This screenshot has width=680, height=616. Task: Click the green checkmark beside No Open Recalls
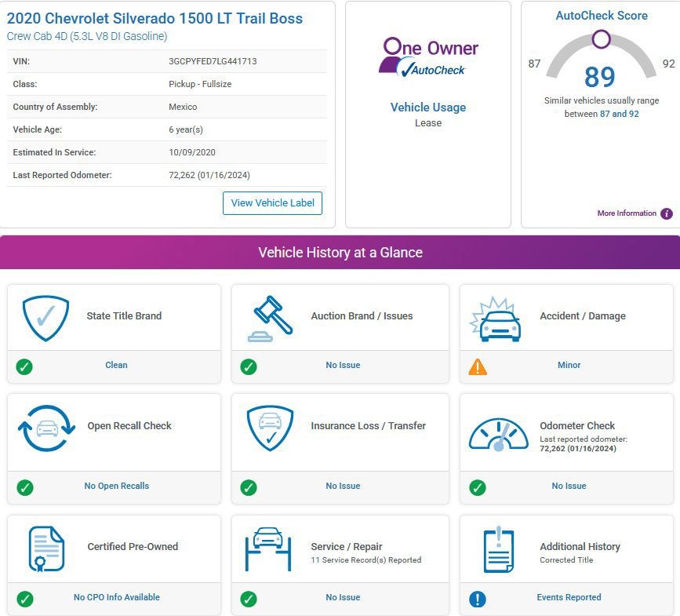[25, 487]
